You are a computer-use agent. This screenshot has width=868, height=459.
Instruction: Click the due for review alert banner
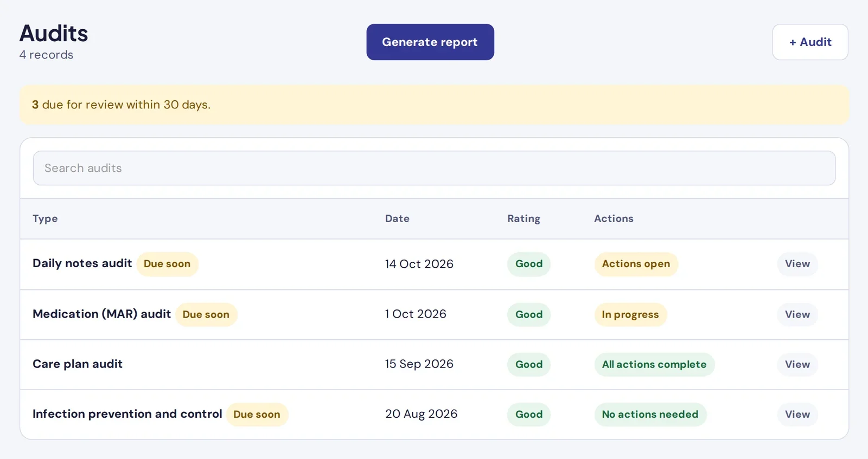[x=434, y=105]
